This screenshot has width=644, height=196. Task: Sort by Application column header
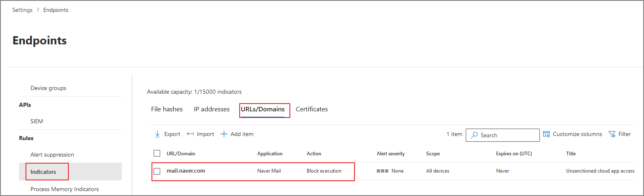coord(270,153)
